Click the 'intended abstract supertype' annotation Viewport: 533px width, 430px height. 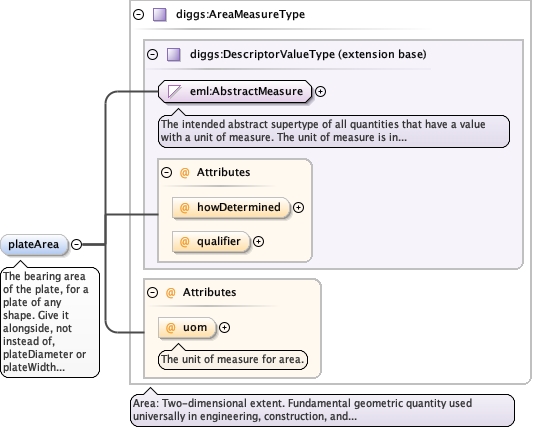point(334,131)
